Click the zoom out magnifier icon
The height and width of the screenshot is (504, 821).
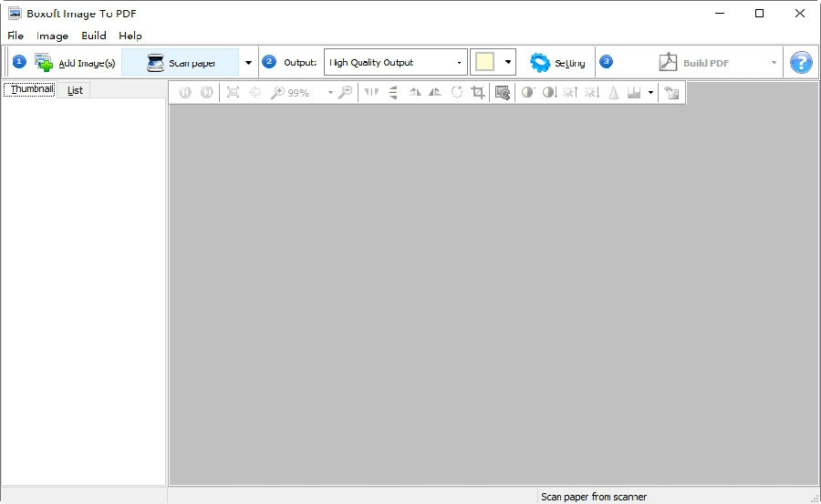point(345,92)
